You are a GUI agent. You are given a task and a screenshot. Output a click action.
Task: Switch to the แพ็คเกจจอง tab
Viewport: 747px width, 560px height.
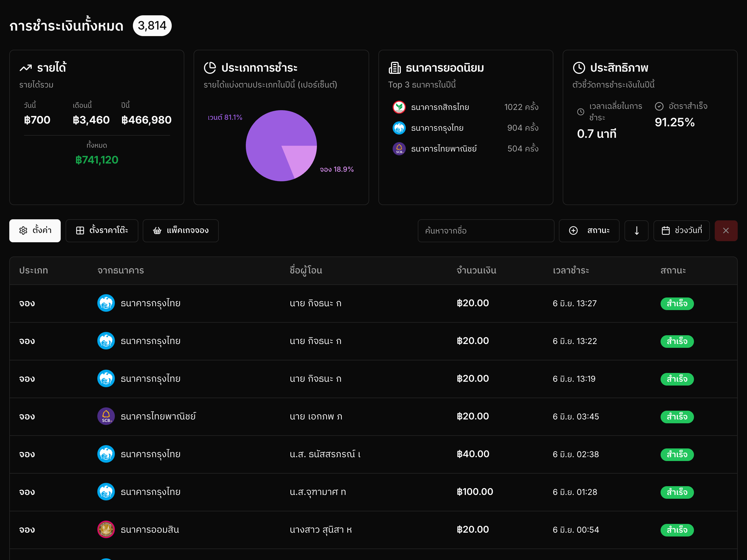[x=181, y=231]
